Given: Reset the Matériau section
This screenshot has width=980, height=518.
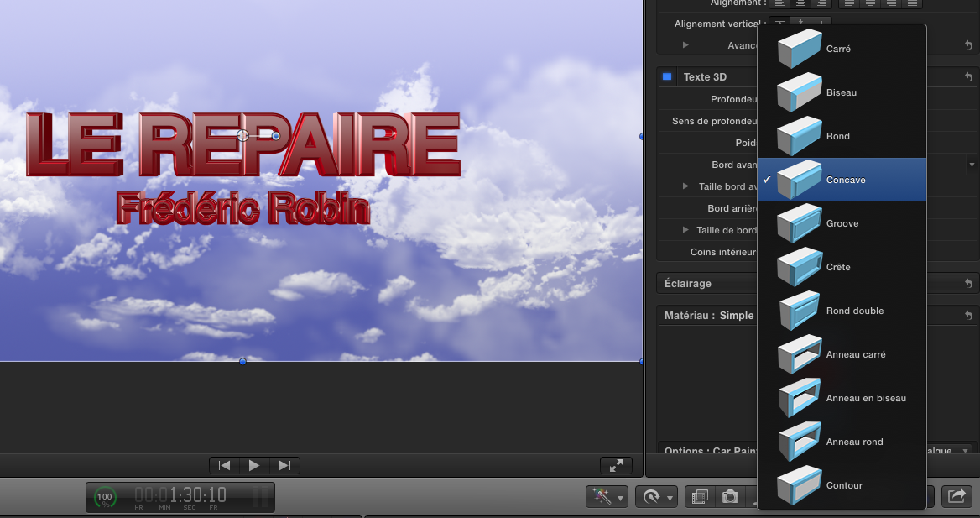Looking at the screenshot, I should click(968, 316).
